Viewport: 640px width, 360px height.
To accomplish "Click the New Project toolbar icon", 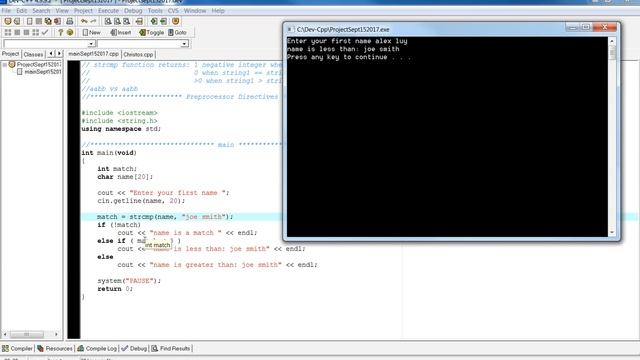I will click(x=8, y=21).
